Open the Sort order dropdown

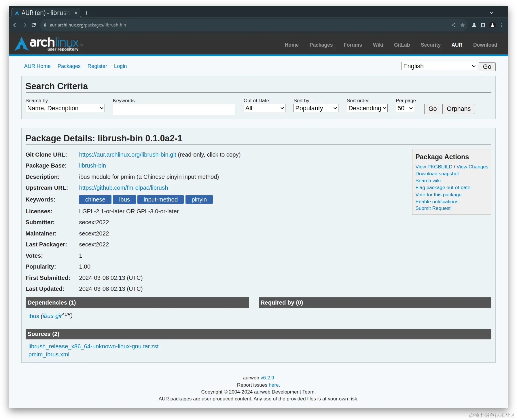click(367, 108)
